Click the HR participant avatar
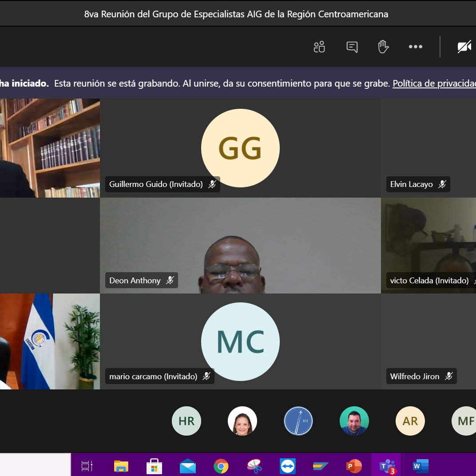Image resolution: width=476 pixels, height=476 pixels. (x=186, y=421)
